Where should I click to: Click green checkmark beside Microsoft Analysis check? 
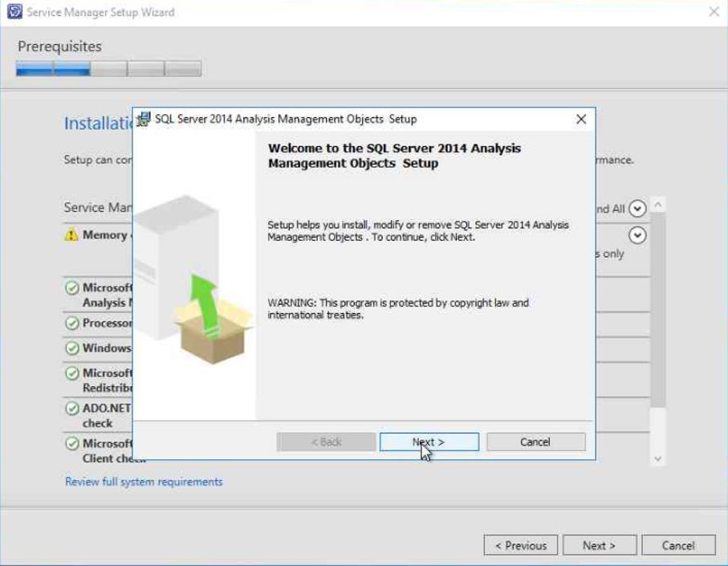72,288
